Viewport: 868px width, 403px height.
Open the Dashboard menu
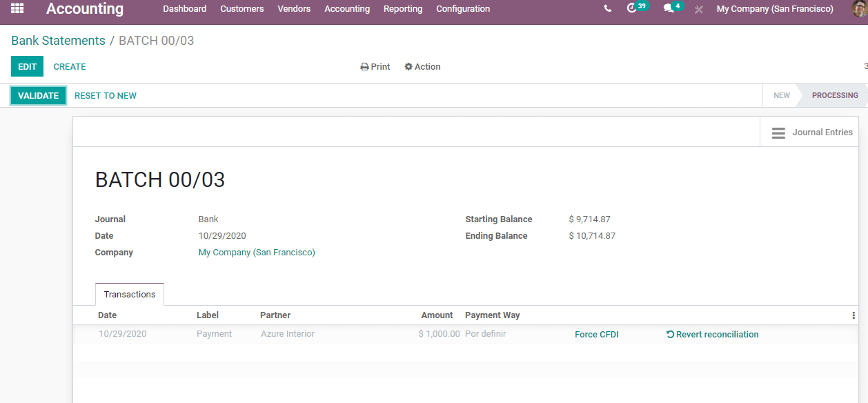184,9
